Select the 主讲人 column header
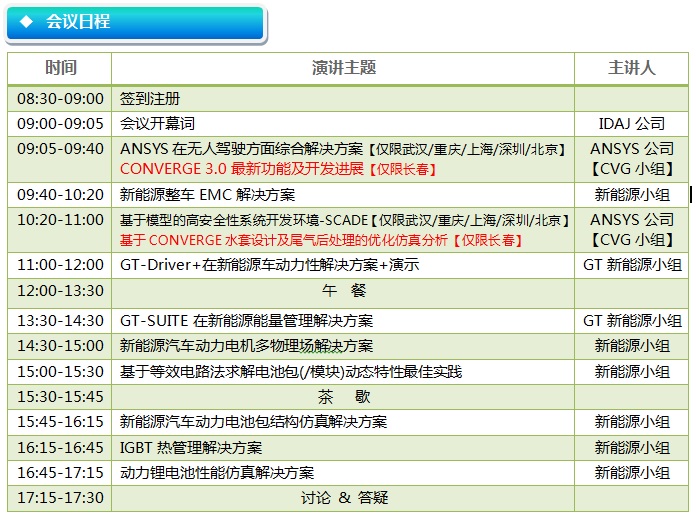 [632, 68]
